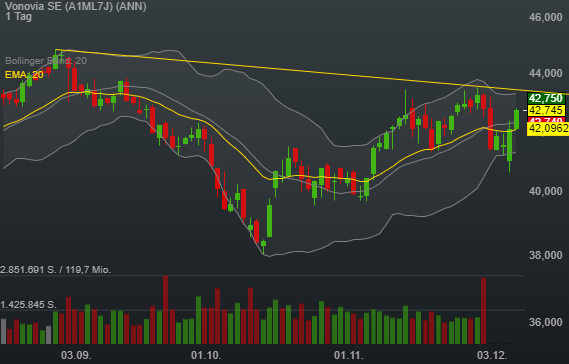This screenshot has height=364, width=569.
Task: Click the tallest red volume bar near 03.12.
Action: tap(483, 311)
